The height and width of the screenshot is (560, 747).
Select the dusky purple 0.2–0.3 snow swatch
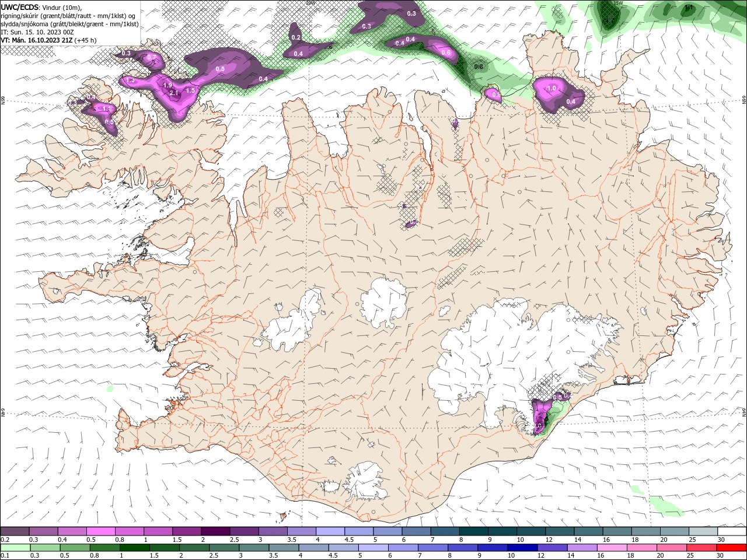(x=15, y=531)
